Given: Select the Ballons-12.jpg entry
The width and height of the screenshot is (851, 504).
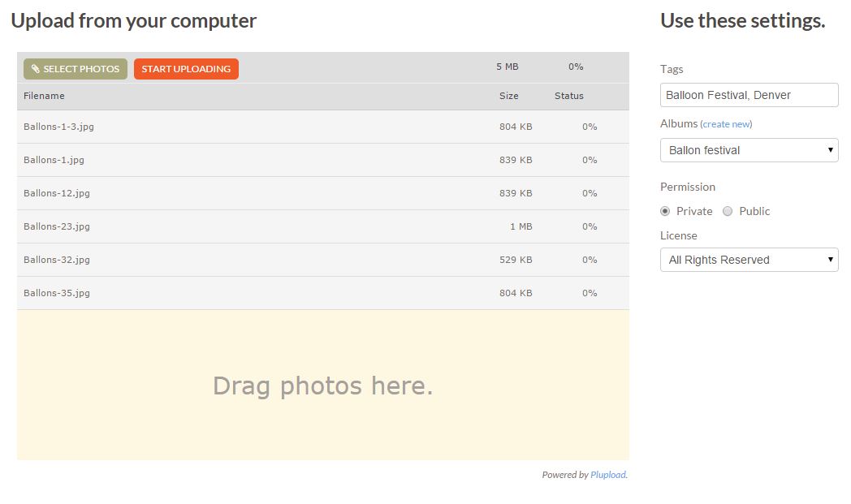Looking at the screenshot, I should (x=57, y=193).
